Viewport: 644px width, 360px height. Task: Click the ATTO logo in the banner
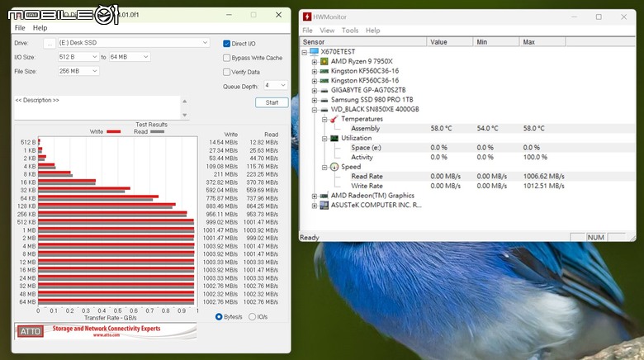tap(31, 331)
